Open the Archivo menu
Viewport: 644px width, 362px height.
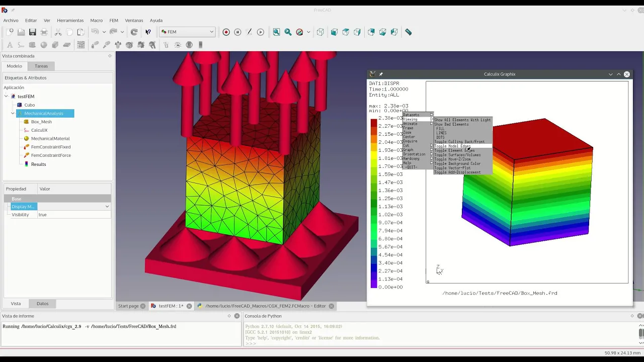(x=11, y=21)
